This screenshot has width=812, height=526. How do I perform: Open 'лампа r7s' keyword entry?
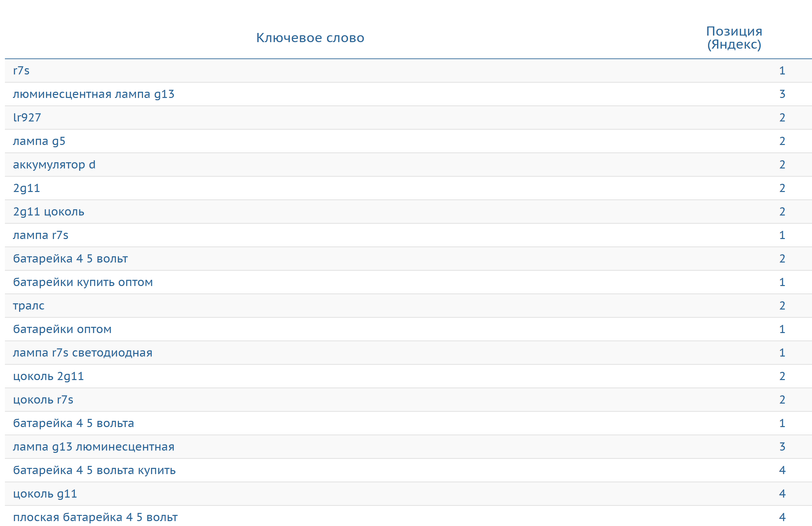pyautogui.click(x=40, y=235)
